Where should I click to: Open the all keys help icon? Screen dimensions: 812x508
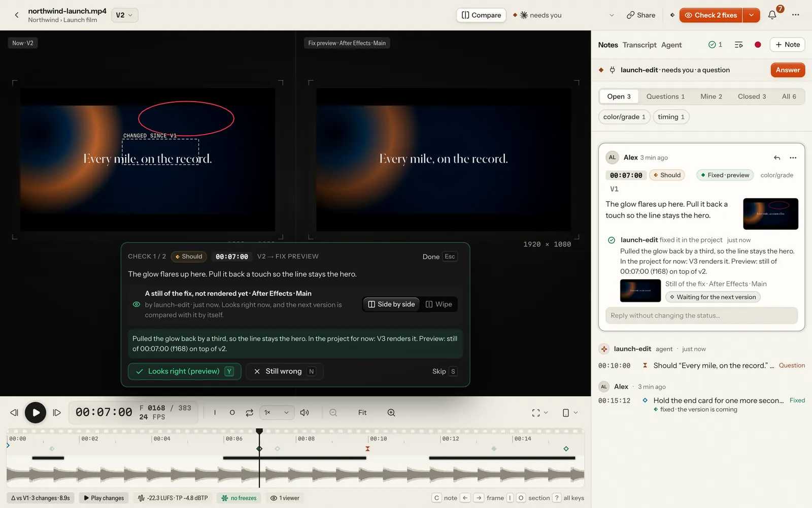click(x=557, y=498)
